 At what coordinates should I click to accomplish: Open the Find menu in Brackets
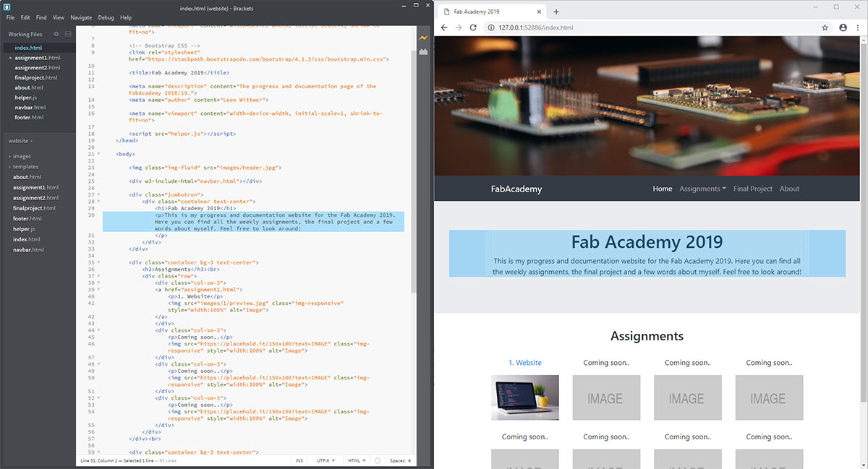coord(41,17)
